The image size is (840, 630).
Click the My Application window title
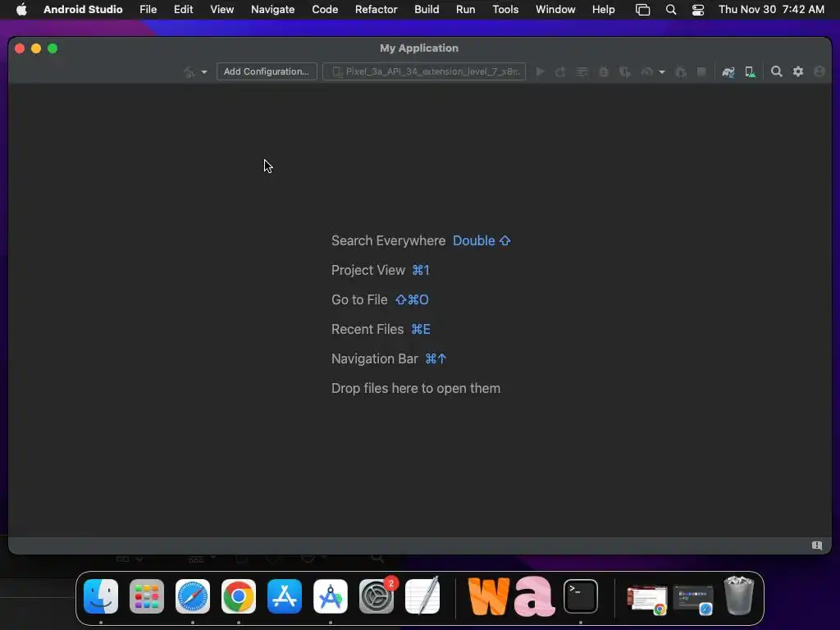pyautogui.click(x=419, y=48)
